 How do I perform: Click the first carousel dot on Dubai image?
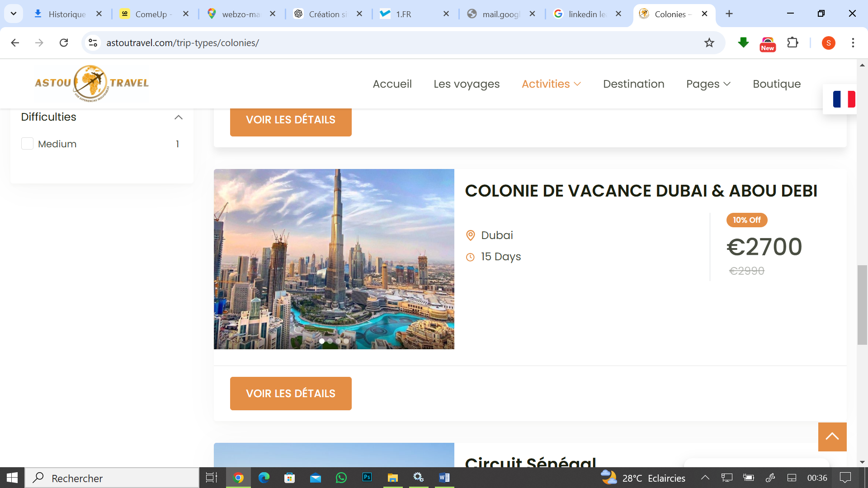coord(322,341)
